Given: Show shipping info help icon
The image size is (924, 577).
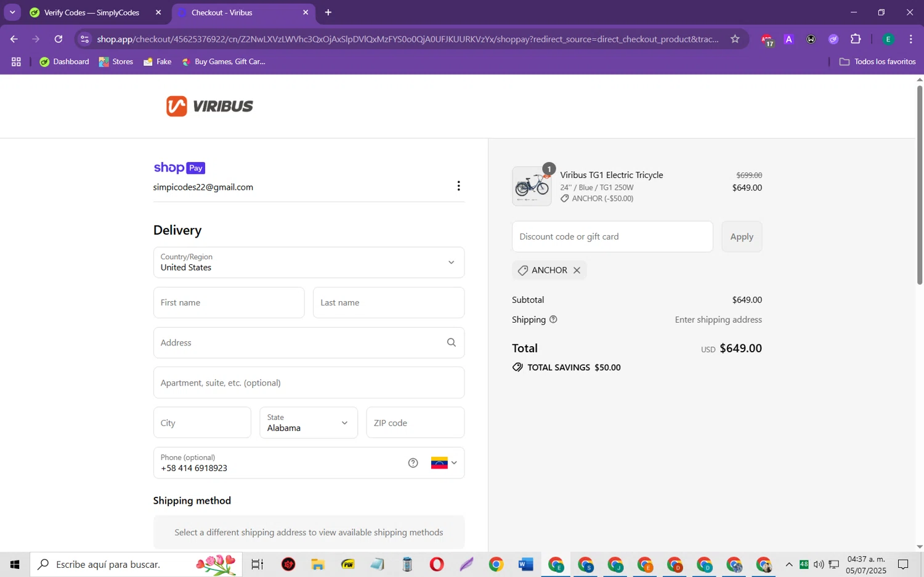Looking at the screenshot, I should tap(553, 320).
